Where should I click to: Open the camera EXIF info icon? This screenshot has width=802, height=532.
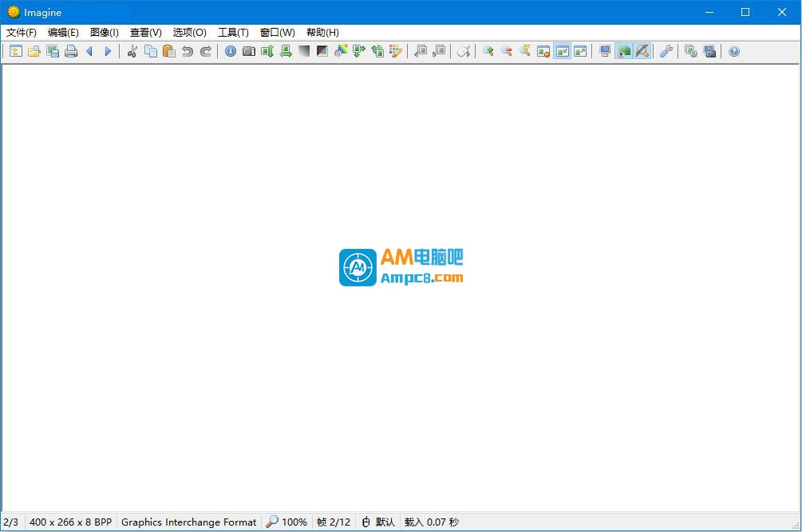[249, 51]
